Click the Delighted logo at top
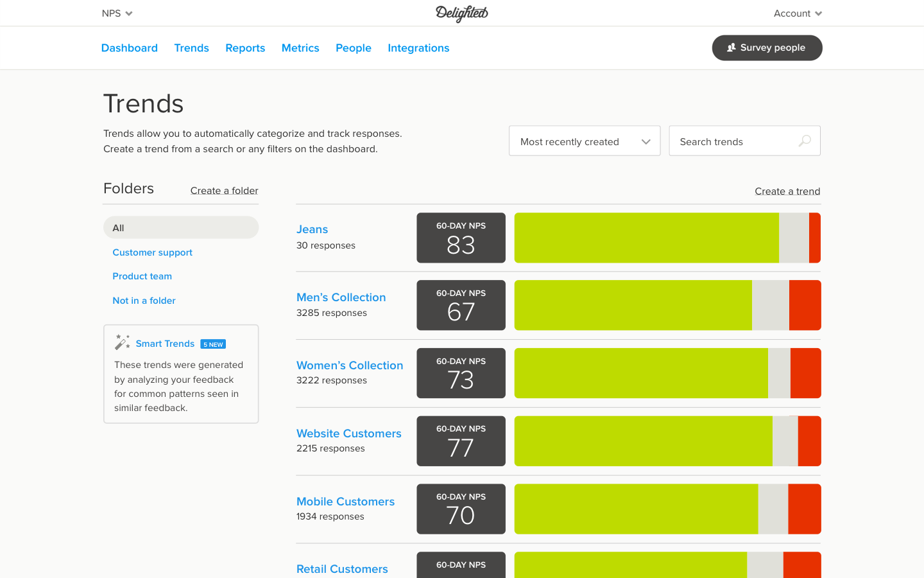 tap(461, 13)
